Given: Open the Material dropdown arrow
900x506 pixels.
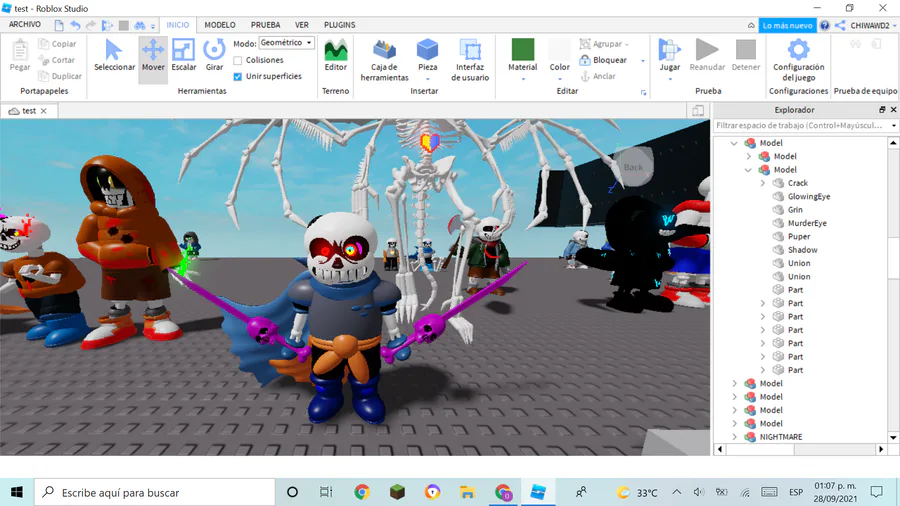Looking at the screenshot, I should [x=523, y=79].
